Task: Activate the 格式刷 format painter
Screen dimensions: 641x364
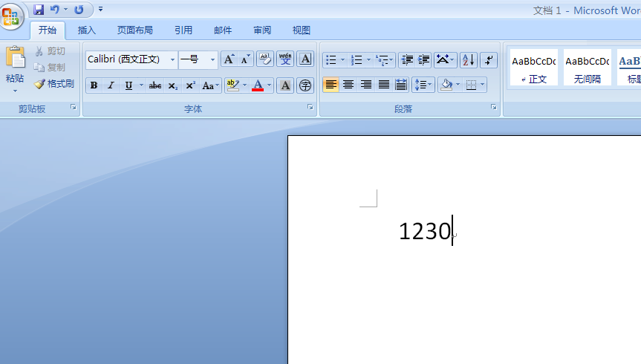Action: (x=54, y=84)
